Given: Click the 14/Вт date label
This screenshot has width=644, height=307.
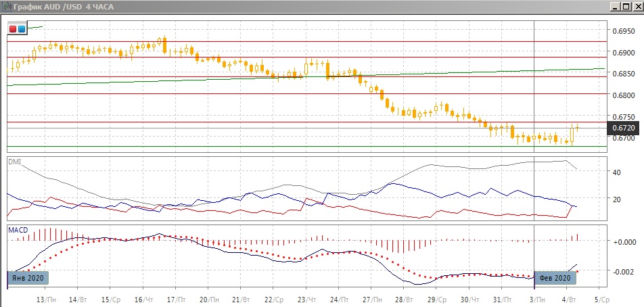Looking at the screenshot, I should click(x=78, y=298).
